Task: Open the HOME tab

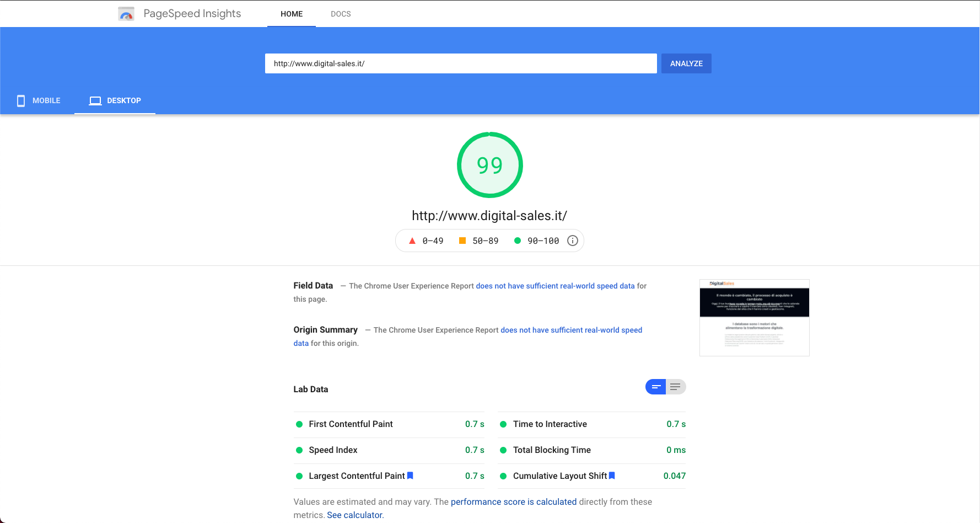Action: tap(292, 14)
